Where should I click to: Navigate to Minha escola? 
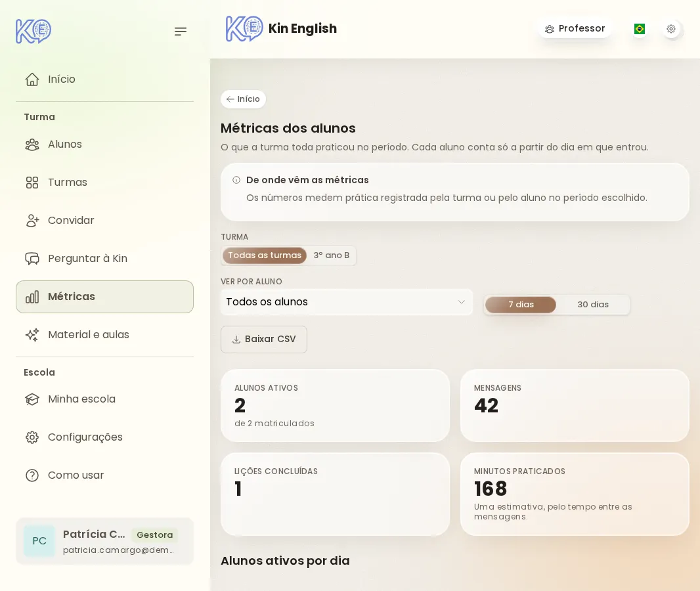tap(105, 399)
